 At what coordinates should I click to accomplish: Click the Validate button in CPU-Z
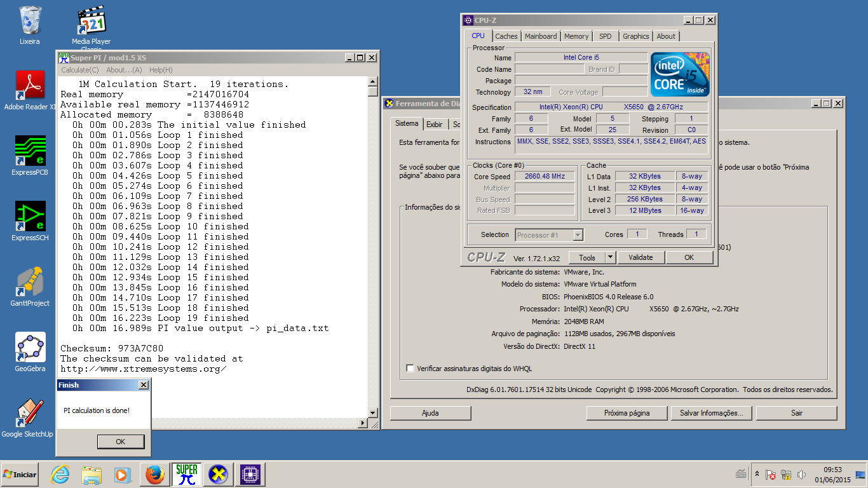[641, 257]
